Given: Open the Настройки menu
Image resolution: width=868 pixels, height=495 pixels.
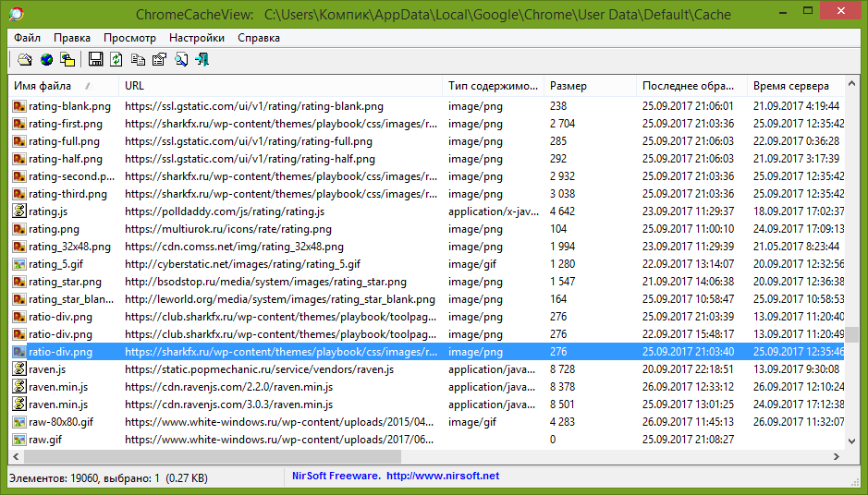Looking at the screenshot, I should pyautogui.click(x=197, y=38).
